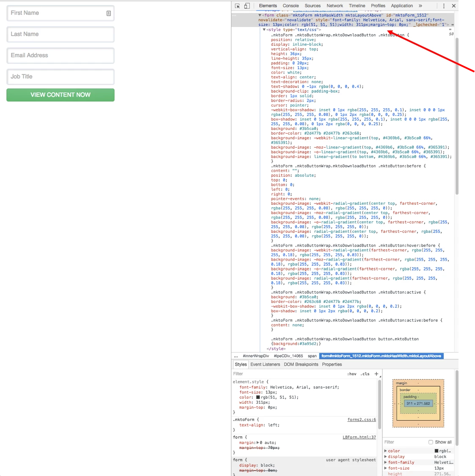This screenshot has height=476, width=475.
Task: Select #lpeCDiv_14065 in the breadcrumb bar
Action: click(x=288, y=356)
